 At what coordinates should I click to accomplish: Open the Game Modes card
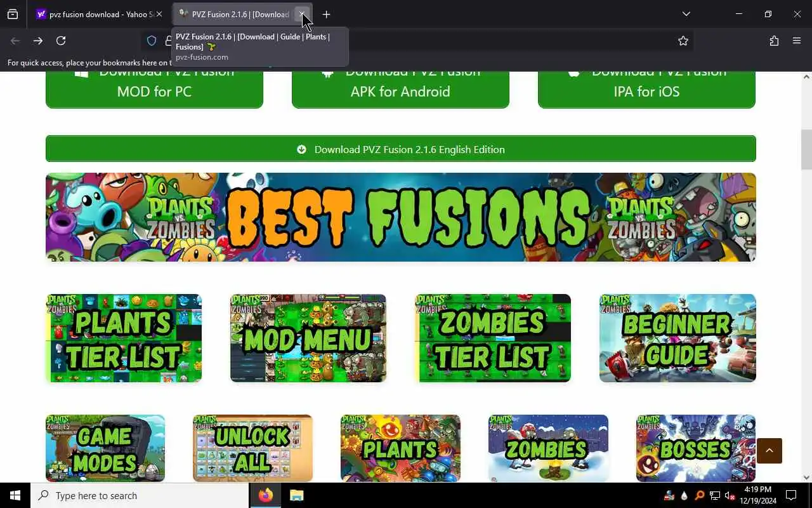[x=105, y=448]
